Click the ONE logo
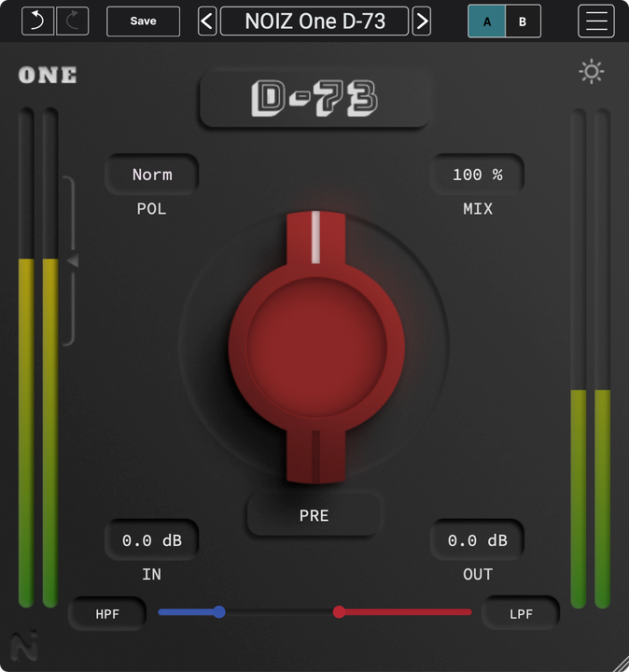The image size is (629, 672). coord(48,75)
